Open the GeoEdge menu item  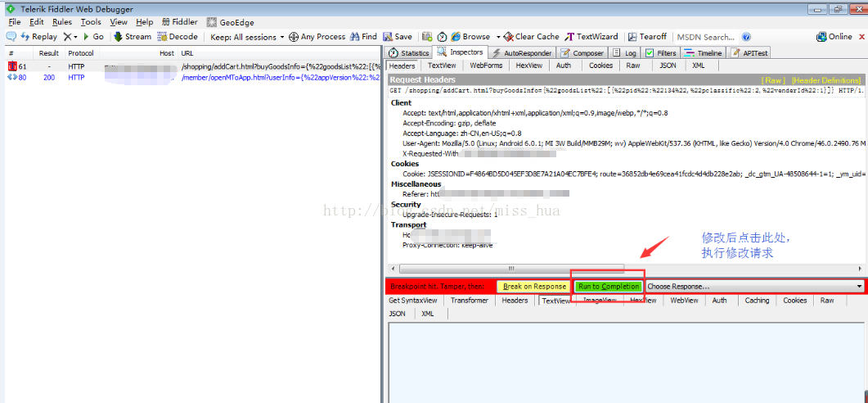coord(230,22)
